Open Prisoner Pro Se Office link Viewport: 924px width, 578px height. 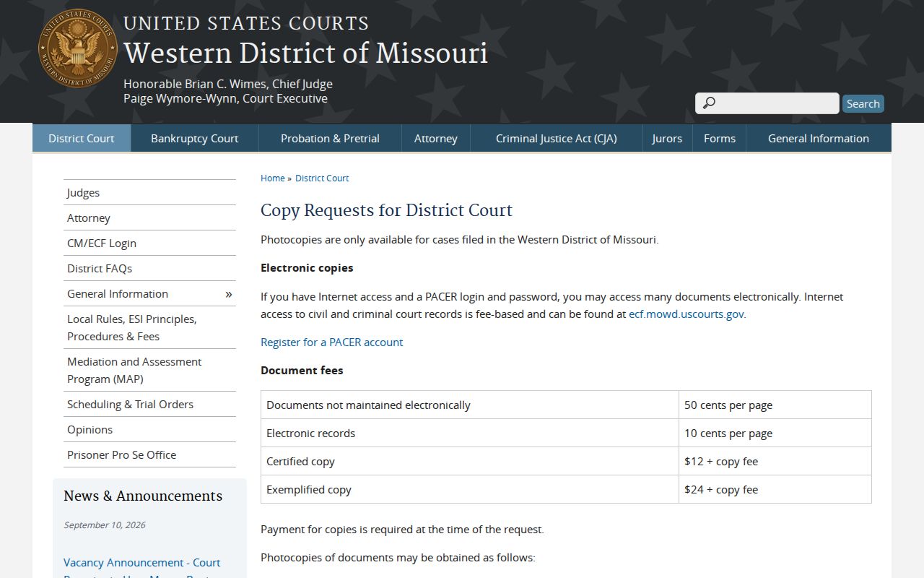point(149,454)
